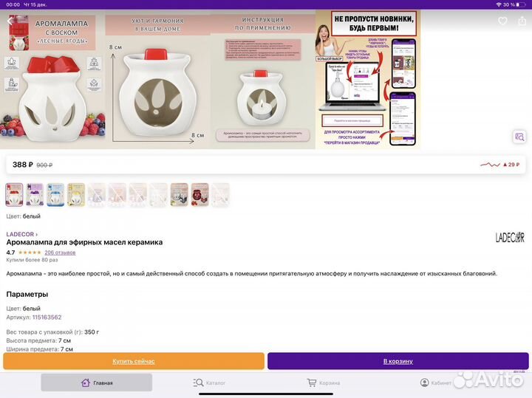Click the product title 'Аромалампа для эфирных масел керамика'
Screen dimensions: 532x398
point(84,242)
